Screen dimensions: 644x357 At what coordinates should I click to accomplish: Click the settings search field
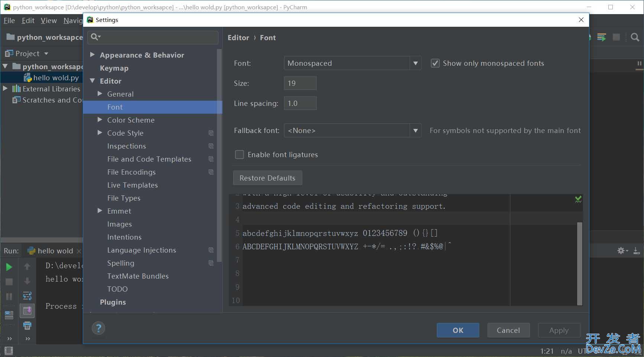point(153,37)
